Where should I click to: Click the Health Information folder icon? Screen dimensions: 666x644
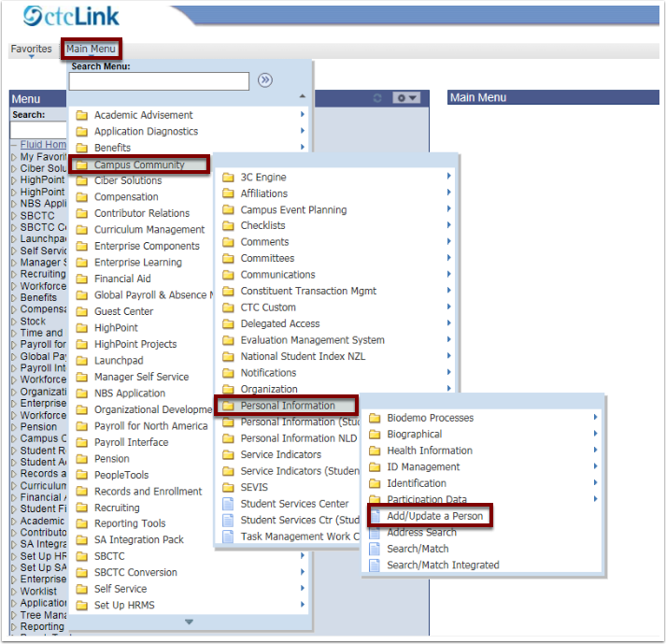pos(375,451)
